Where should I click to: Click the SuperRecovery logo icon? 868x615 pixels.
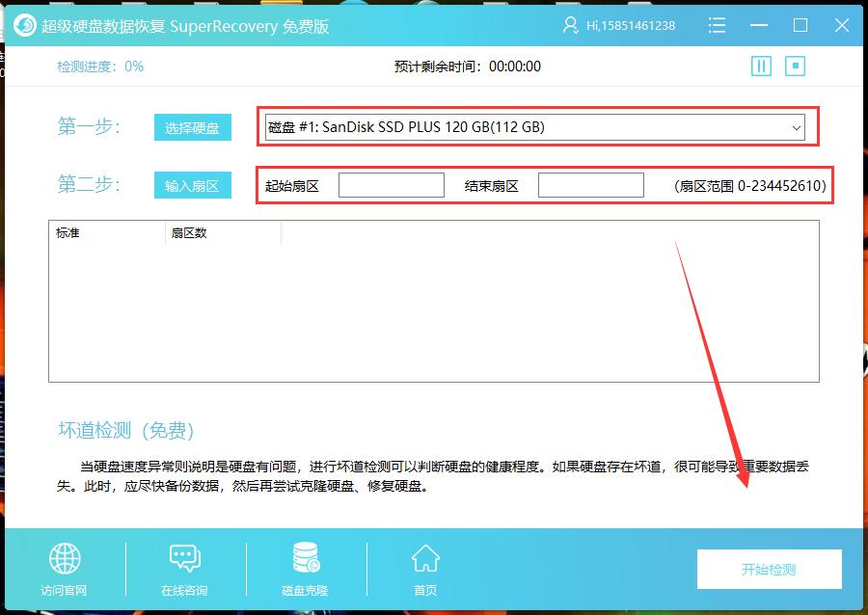point(26,25)
